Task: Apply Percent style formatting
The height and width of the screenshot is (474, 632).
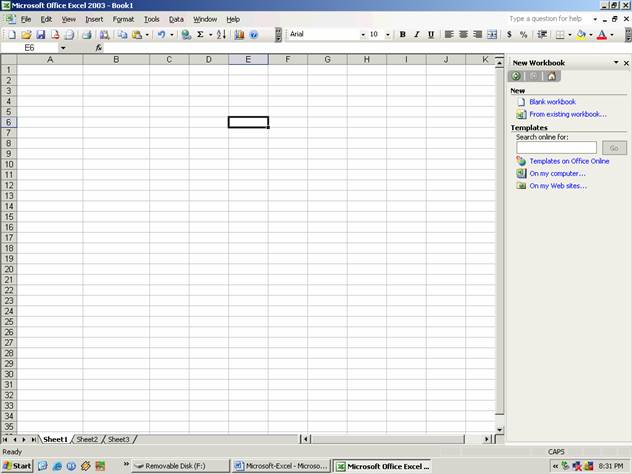Action: click(x=524, y=35)
